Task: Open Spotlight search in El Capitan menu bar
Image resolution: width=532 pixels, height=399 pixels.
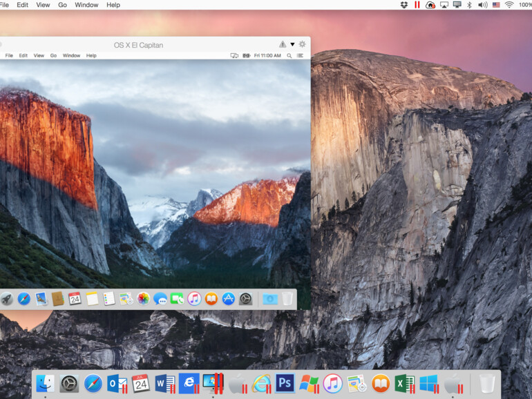Action: [x=289, y=56]
